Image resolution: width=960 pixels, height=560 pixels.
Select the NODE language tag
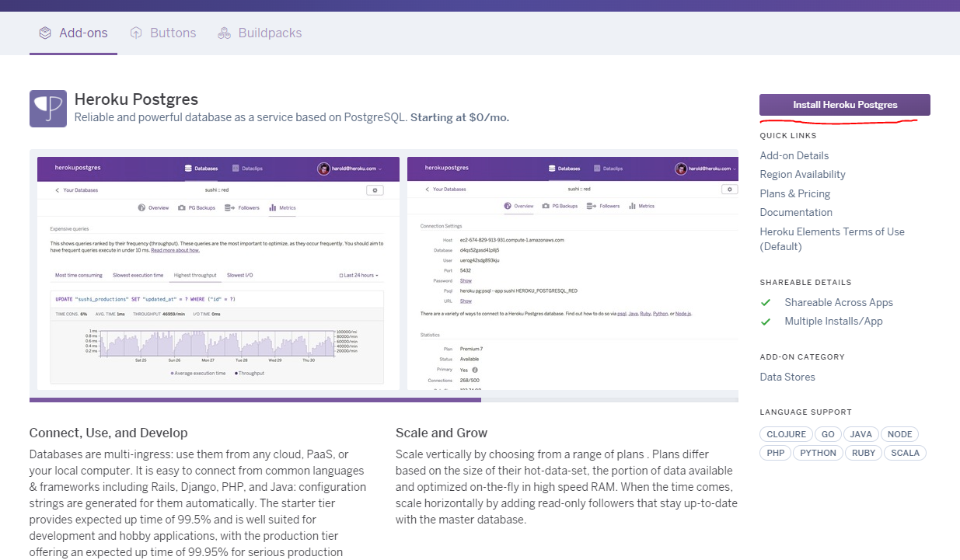tap(899, 434)
